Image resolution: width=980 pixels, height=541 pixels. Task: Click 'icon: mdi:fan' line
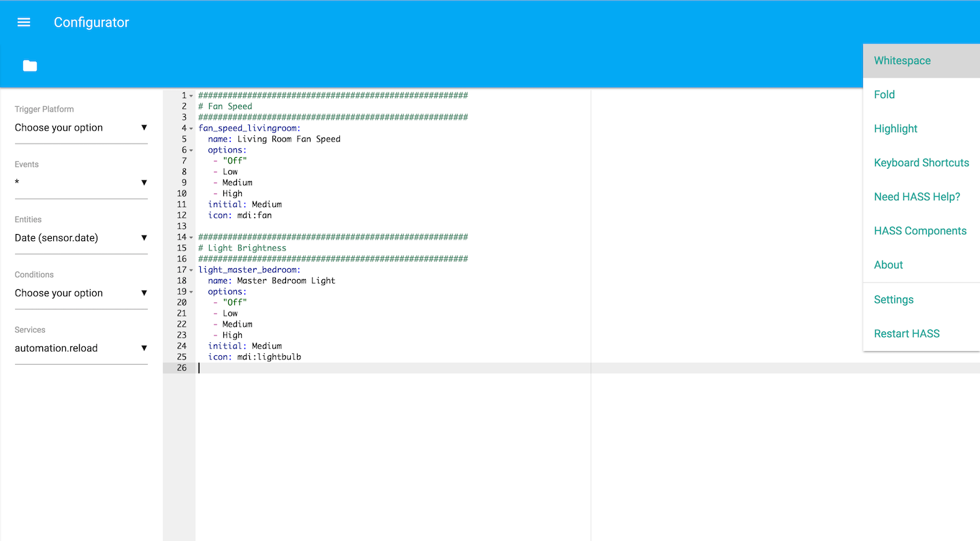(240, 215)
